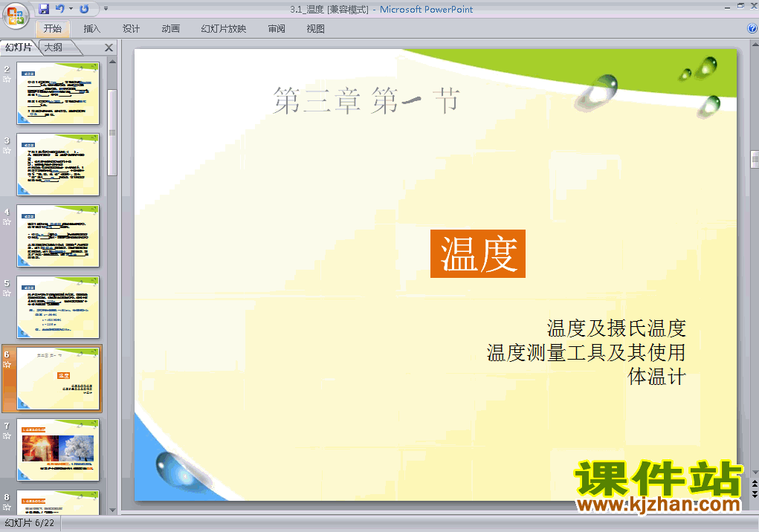Image resolution: width=759 pixels, height=532 pixels.
Task: Click animation star icon under slide 7
Action: point(7,435)
